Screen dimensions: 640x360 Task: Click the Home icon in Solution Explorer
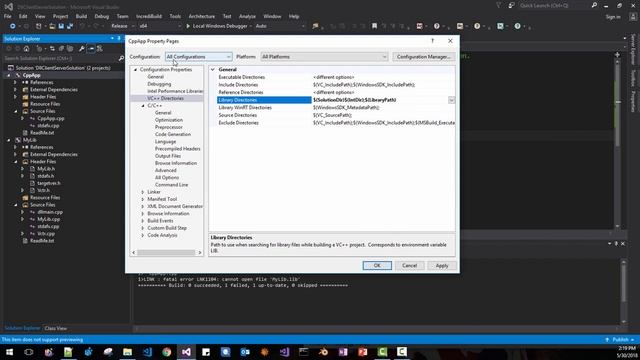click(27, 49)
